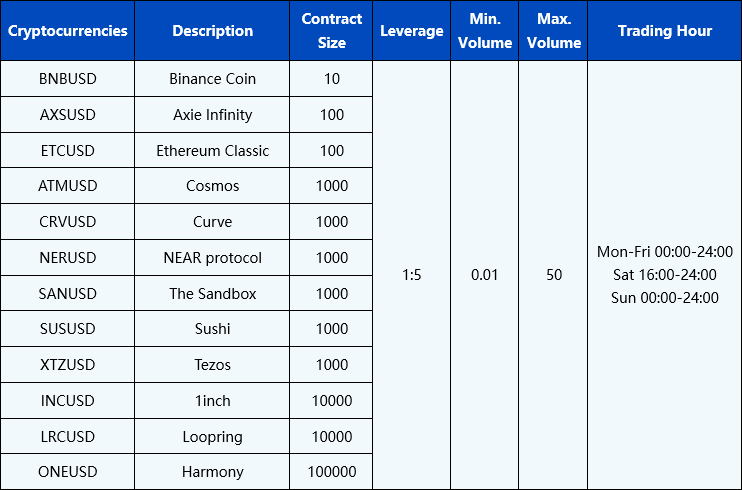Click The Sandbox description cell
Image resolution: width=742 pixels, height=490 pixels.
[212, 294]
